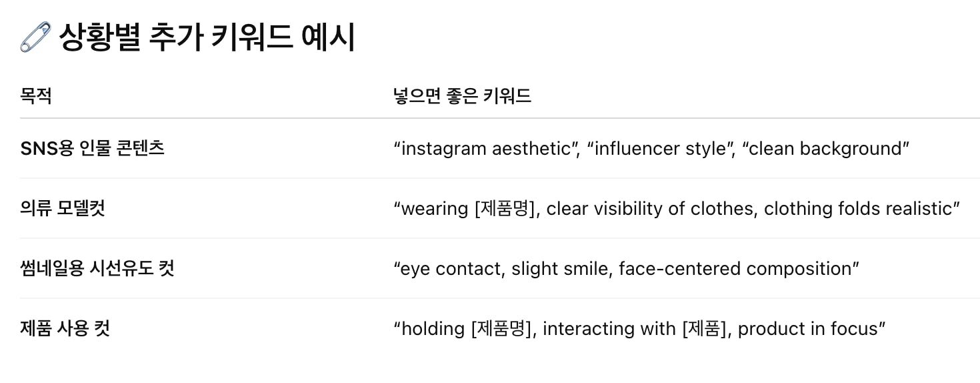Select the 목적 column header
The image size is (980, 383).
point(36,96)
